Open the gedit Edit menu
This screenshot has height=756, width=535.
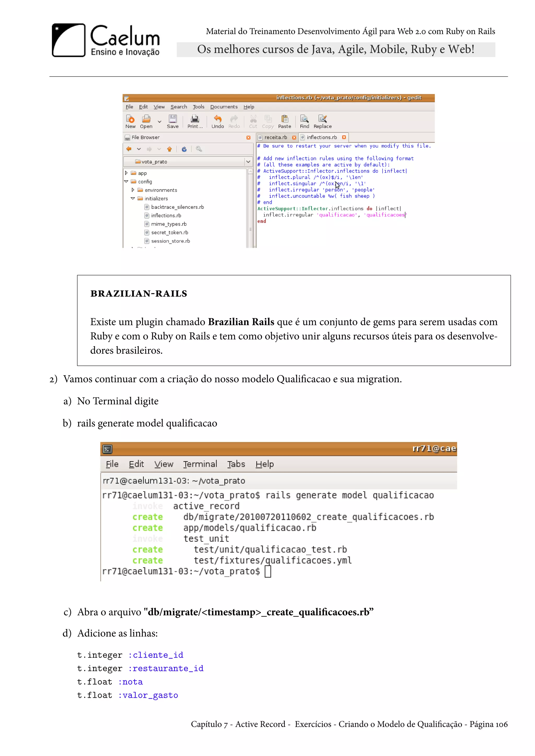coord(143,107)
